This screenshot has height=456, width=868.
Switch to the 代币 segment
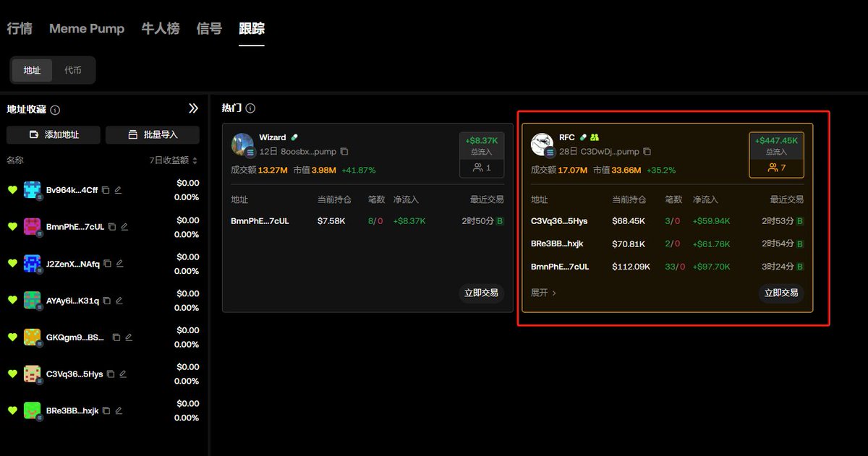[x=73, y=70]
